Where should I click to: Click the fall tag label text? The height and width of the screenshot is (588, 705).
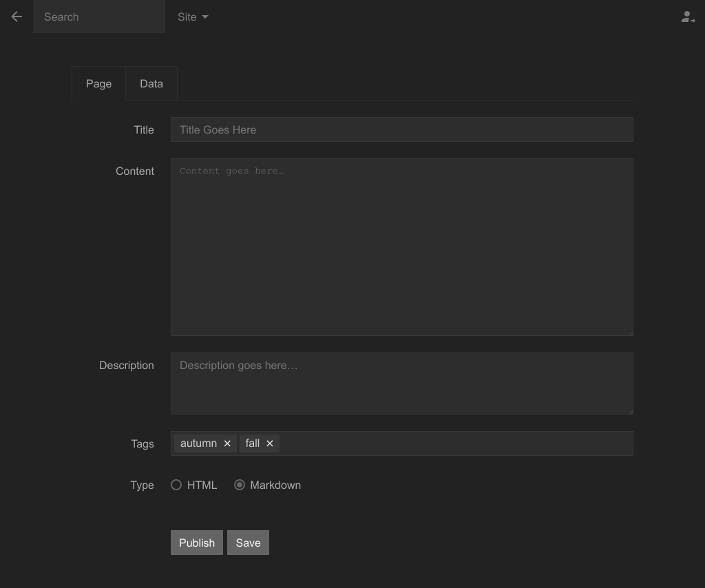coord(252,443)
